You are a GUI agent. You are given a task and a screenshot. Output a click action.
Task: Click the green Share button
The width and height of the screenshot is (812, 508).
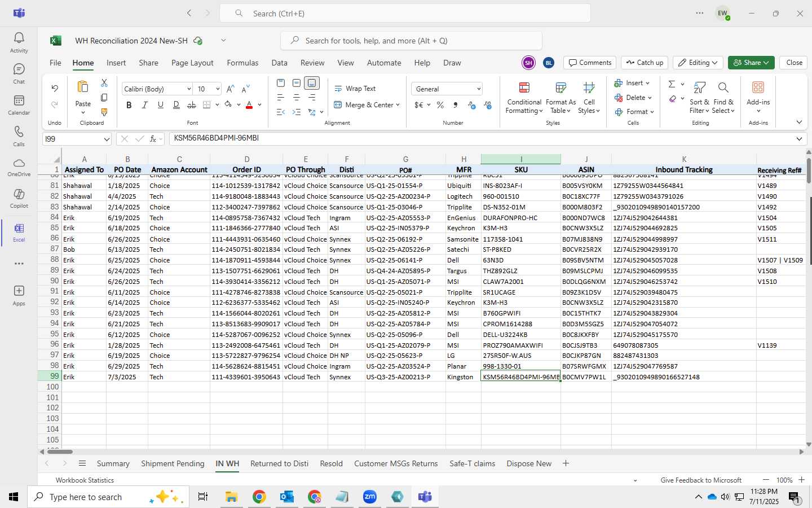(x=751, y=63)
